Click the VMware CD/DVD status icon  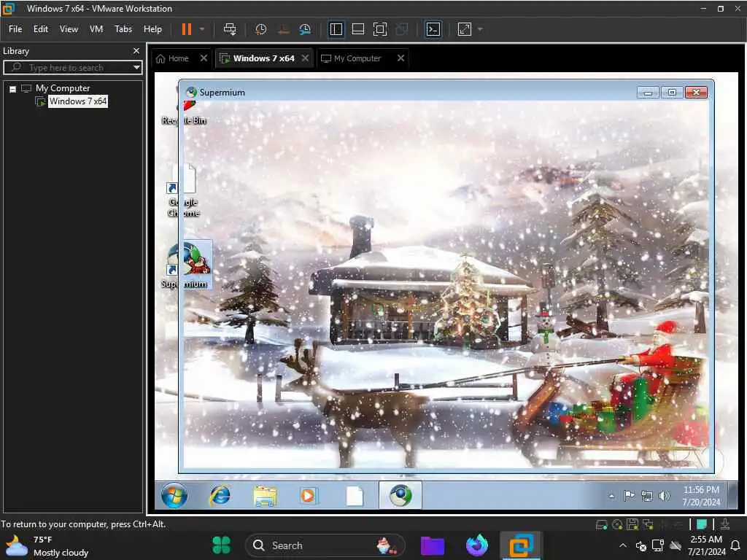(x=617, y=525)
